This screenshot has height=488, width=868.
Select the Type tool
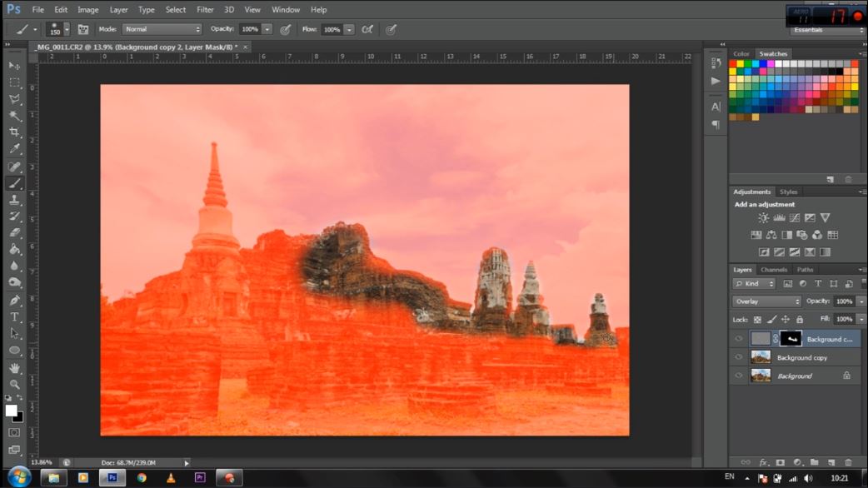[14, 317]
